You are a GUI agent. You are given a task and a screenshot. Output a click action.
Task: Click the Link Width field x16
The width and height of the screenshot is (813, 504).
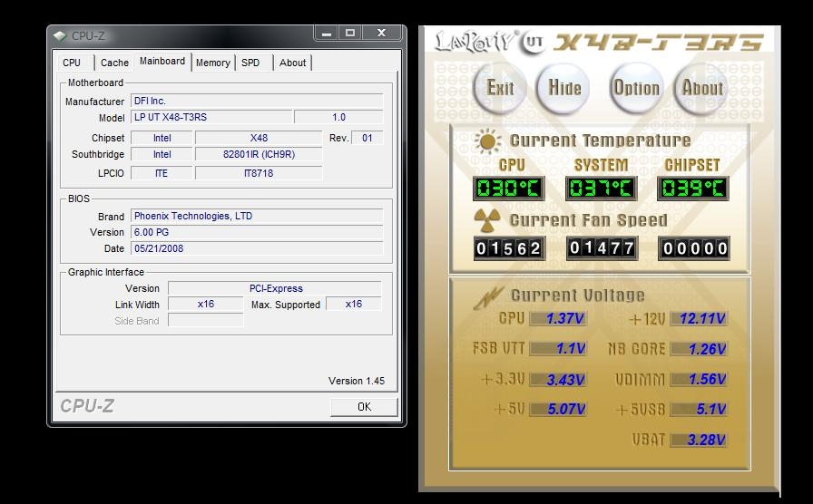pyautogui.click(x=206, y=304)
